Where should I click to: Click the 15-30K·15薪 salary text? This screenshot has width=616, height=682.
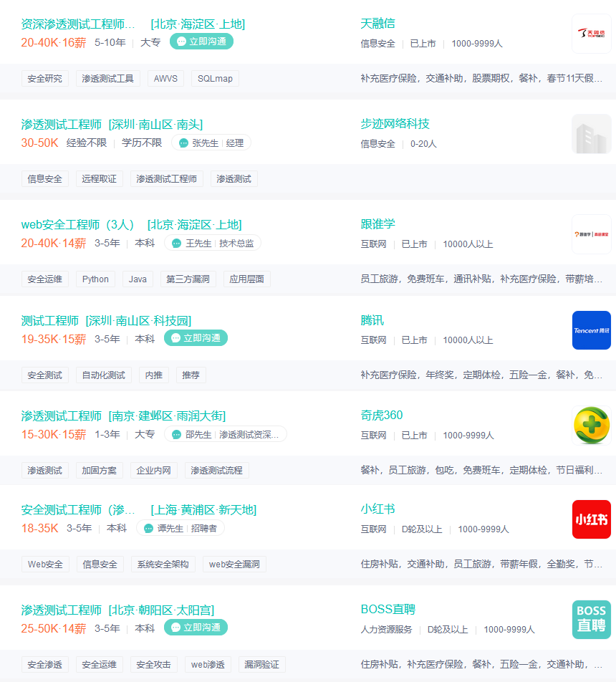click(x=54, y=434)
